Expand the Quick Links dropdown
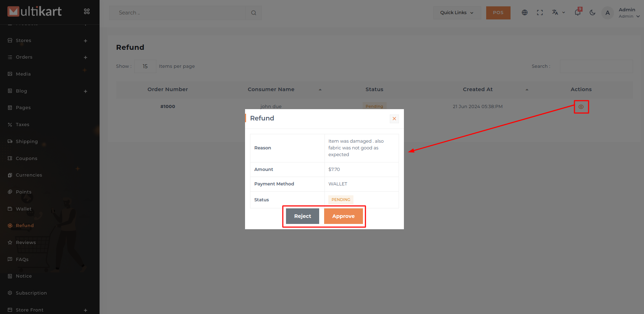The image size is (644, 314). pos(457,13)
